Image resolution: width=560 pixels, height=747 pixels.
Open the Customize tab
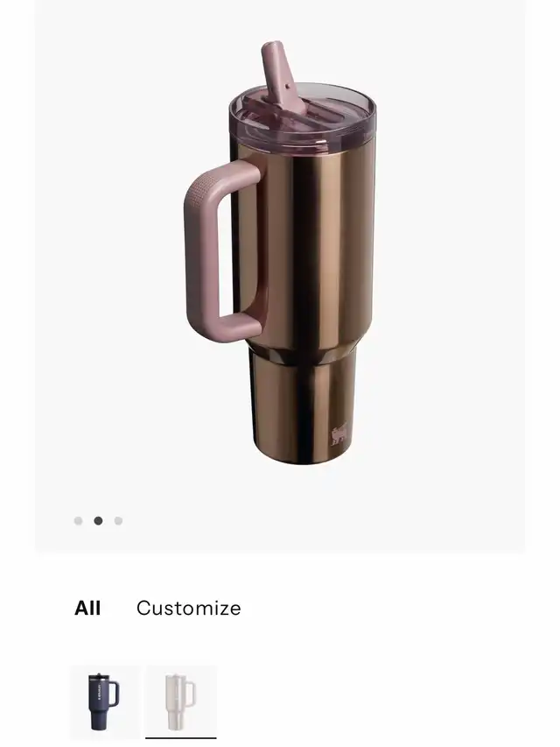(x=189, y=608)
